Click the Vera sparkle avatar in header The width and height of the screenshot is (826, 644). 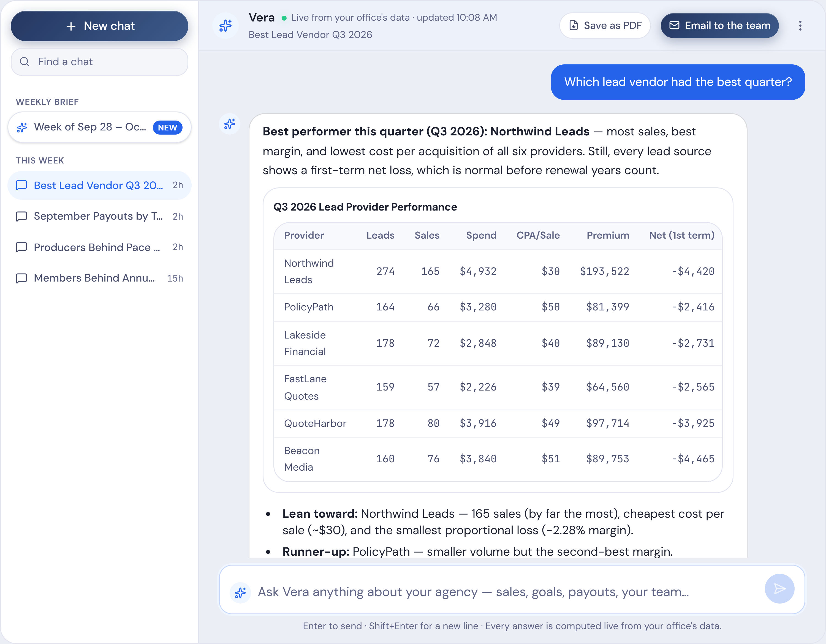[x=225, y=26]
